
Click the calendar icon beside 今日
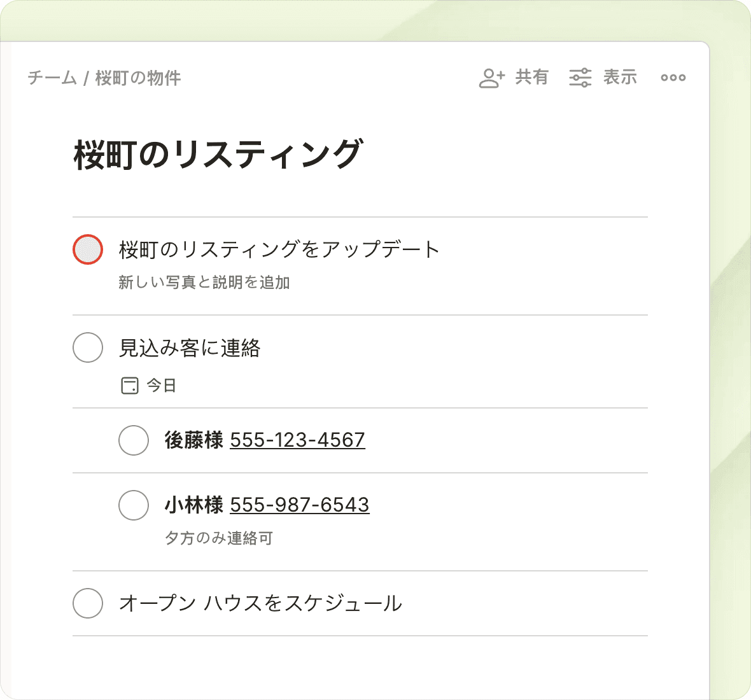pos(130,386)
